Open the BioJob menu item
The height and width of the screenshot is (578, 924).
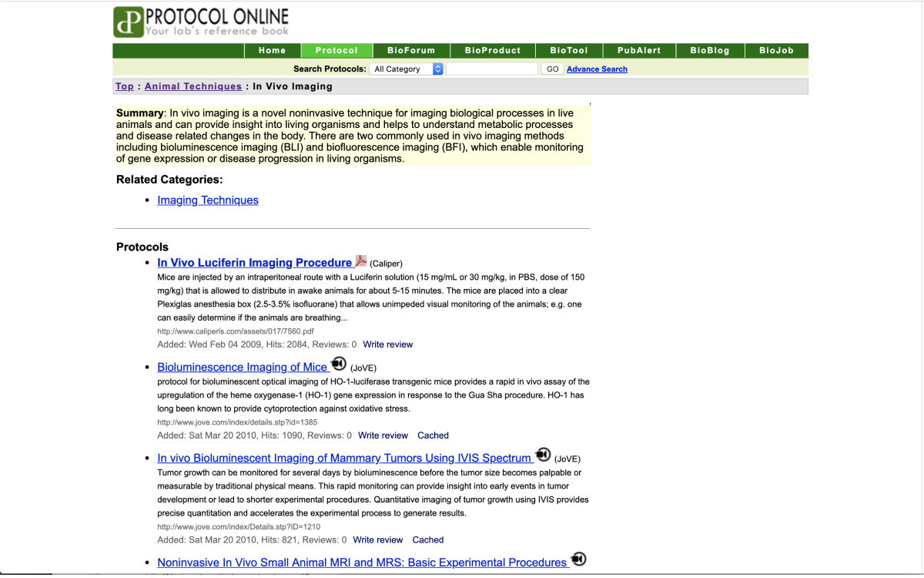(x=775, y=51)
